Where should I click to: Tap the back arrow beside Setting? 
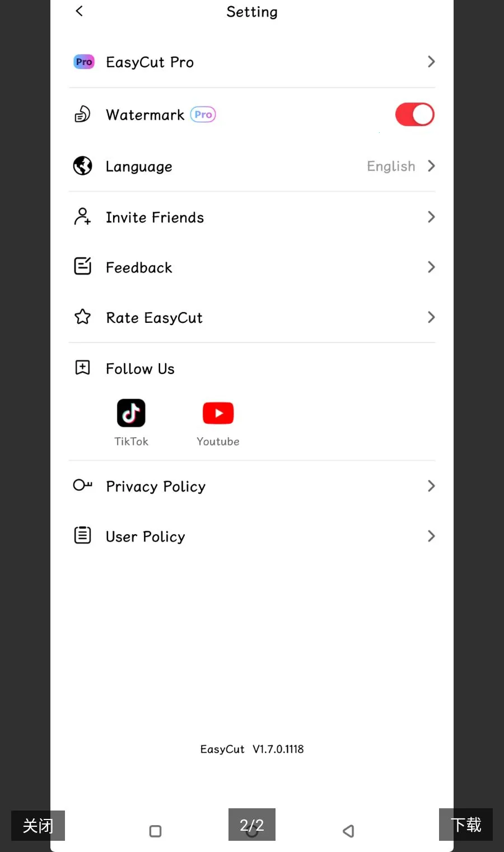79,11
